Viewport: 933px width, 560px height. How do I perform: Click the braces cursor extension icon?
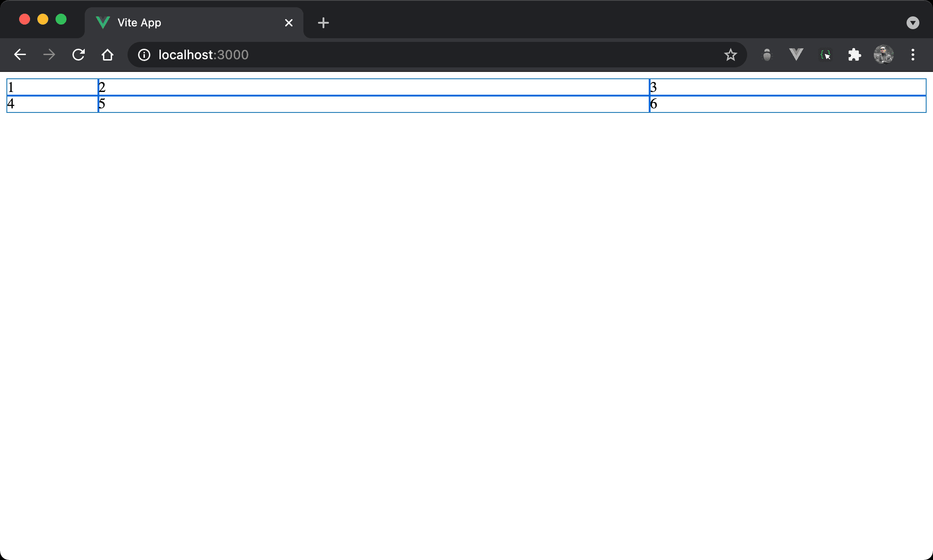(x=825, y=55)
